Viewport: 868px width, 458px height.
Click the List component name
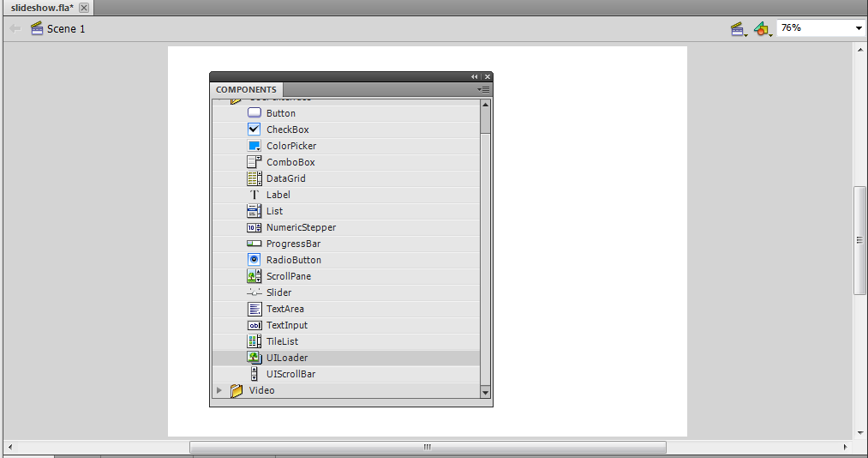274,211
